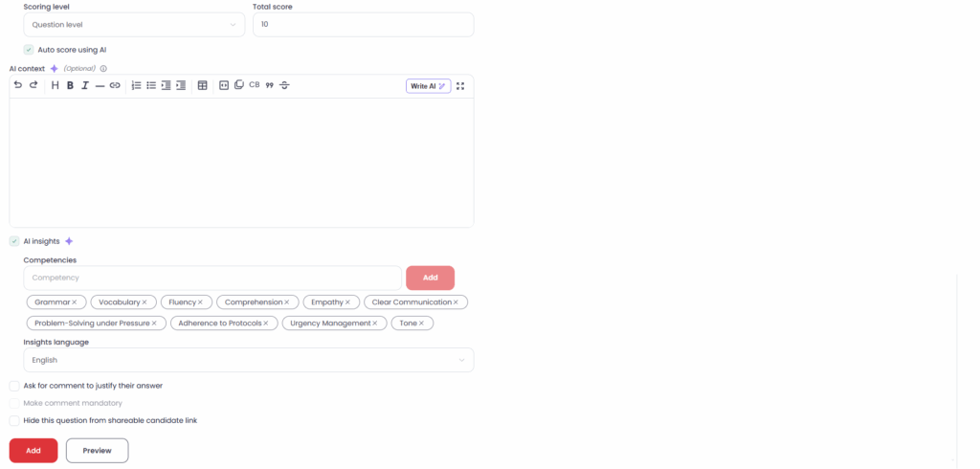980x469 pixels.
Task: Remove the Comprehension competency tag
Action: 287,302
